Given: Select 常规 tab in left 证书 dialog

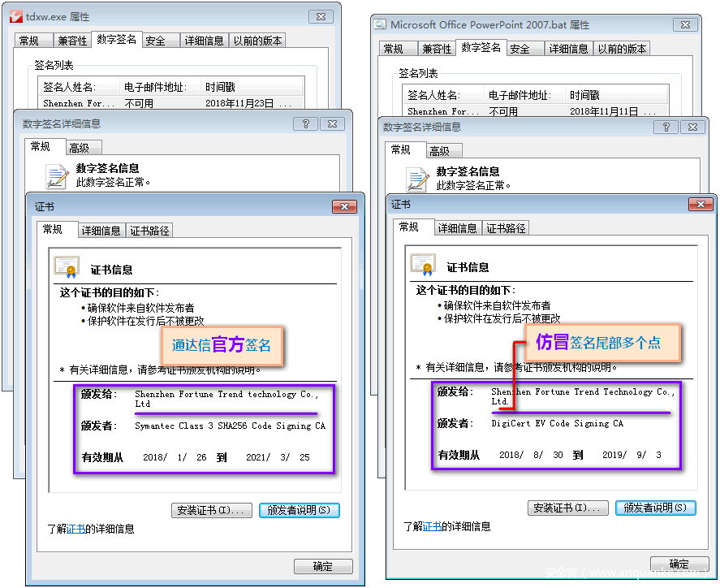Looking at the screenshot, I should [57, 229].
